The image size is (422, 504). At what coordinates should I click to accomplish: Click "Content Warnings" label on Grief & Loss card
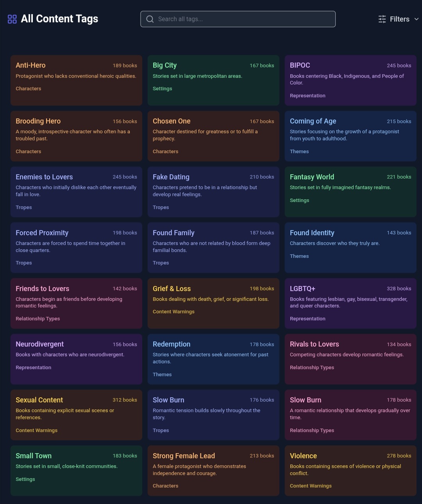point(173,312)
